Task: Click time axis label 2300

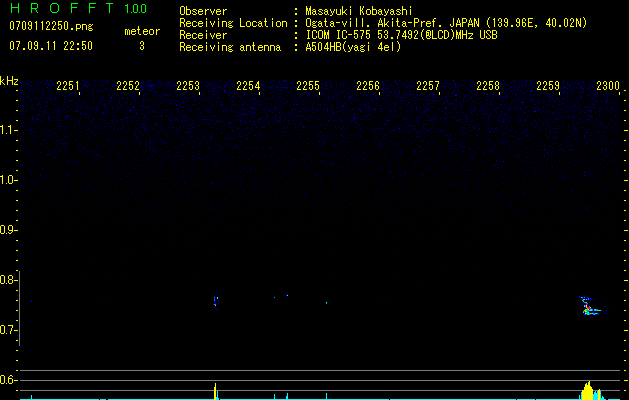Action: [x=608, y=86]
